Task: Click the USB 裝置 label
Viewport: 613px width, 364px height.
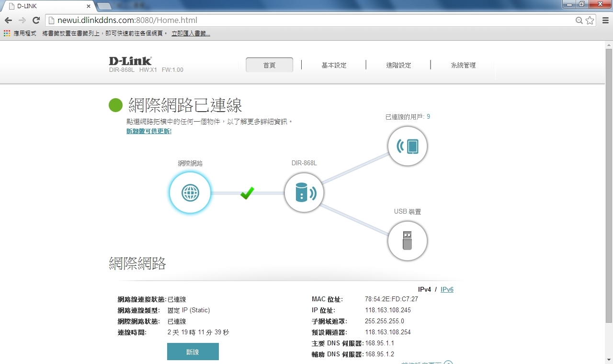Action: [408, 211]
